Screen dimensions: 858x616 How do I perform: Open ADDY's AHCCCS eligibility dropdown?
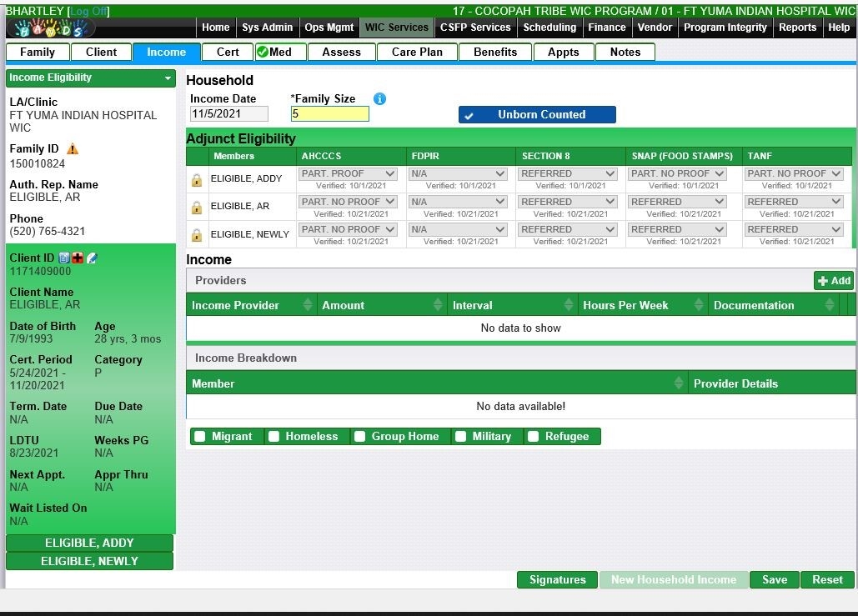click(348, 174)
